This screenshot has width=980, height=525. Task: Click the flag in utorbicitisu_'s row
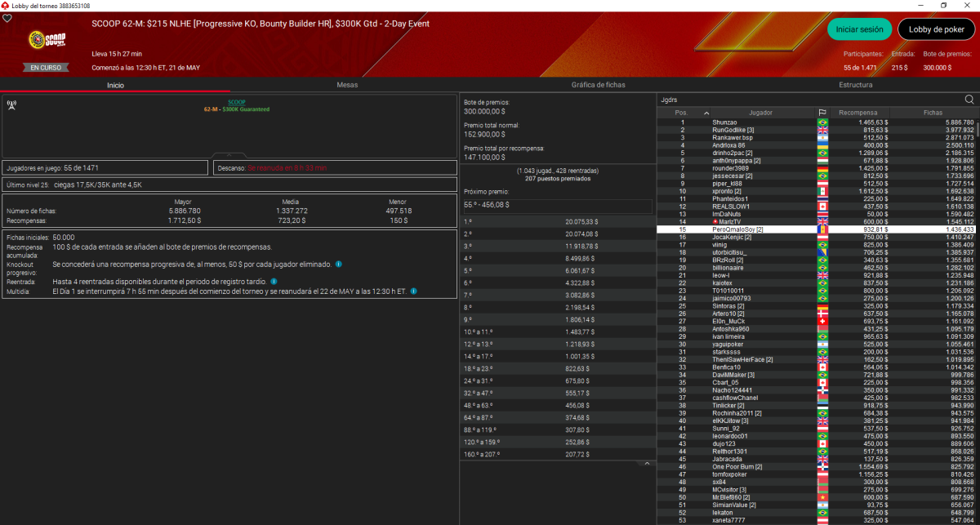tap(822, 252)
